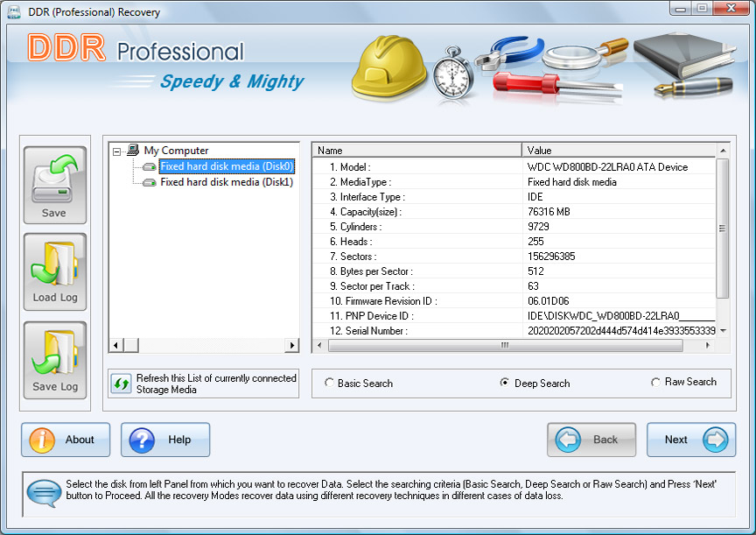The width and height of the screenshot is (756, 535).
Task: Click the details horizontal scrollbar thumb
Action: click(x=505, y=345)
